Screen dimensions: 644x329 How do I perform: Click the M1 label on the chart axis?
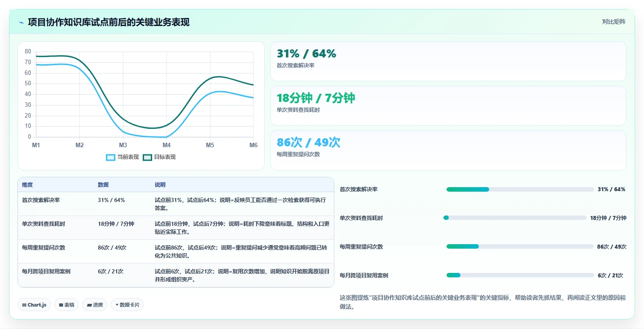(x=36, y=145)
